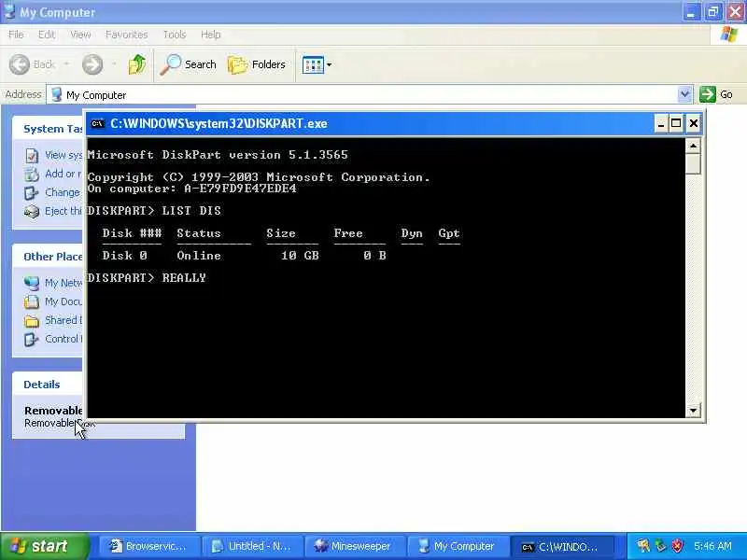The image size is (747, 560).
Task: Switch to Browservic taskbar item
Action: pyautogui.click(x=149, y=546)
